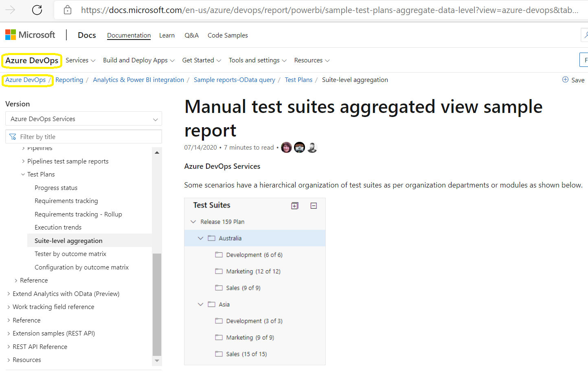Click the folder icon beside Australia
This screenshot has width=588, height=373.
point(211,238)
